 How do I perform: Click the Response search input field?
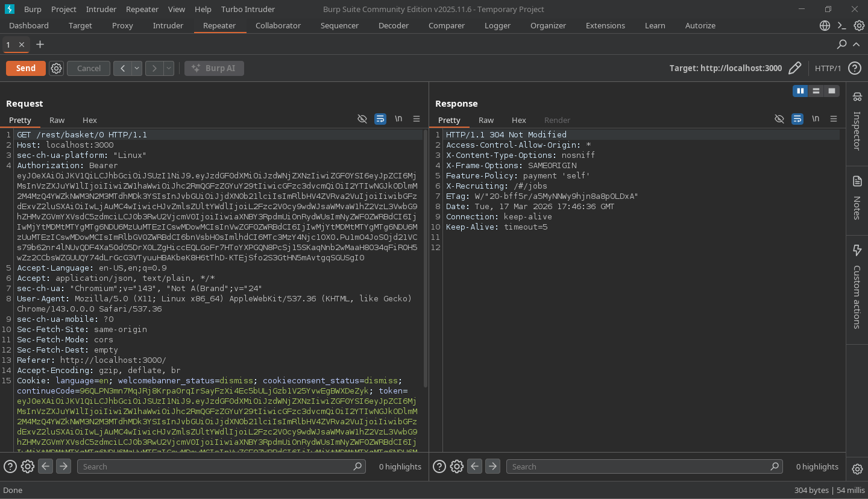click(639, 466)
